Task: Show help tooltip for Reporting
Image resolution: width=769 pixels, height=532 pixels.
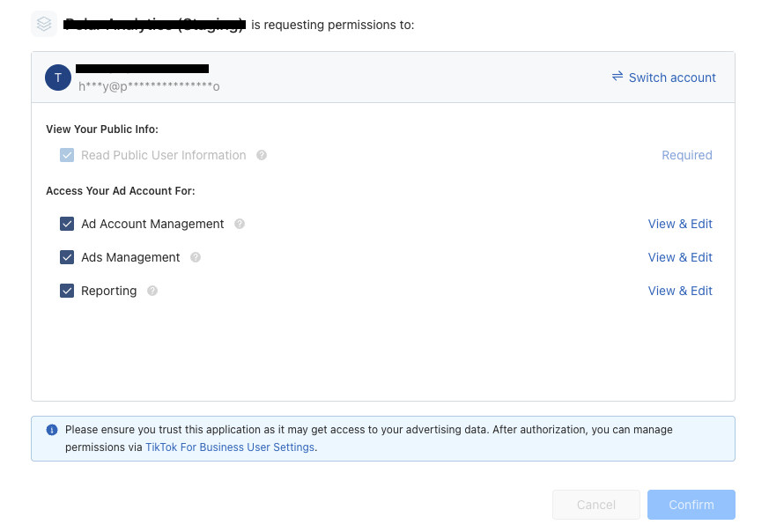Action: pyautogui.click(x=152, y=291)
